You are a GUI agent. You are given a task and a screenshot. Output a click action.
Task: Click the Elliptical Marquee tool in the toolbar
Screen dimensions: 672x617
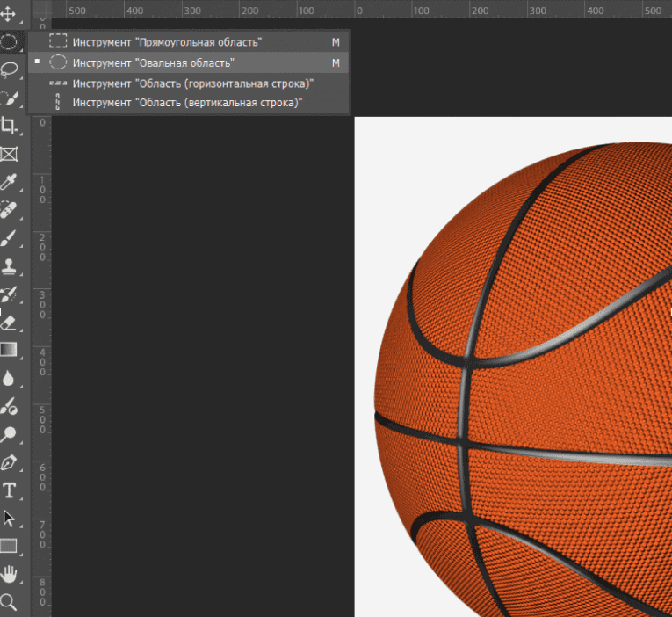click(x=9, y=41)
